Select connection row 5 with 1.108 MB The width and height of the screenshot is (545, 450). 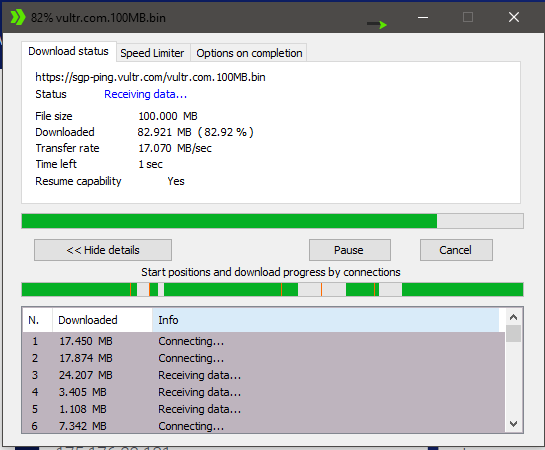[x=263, y=409]
